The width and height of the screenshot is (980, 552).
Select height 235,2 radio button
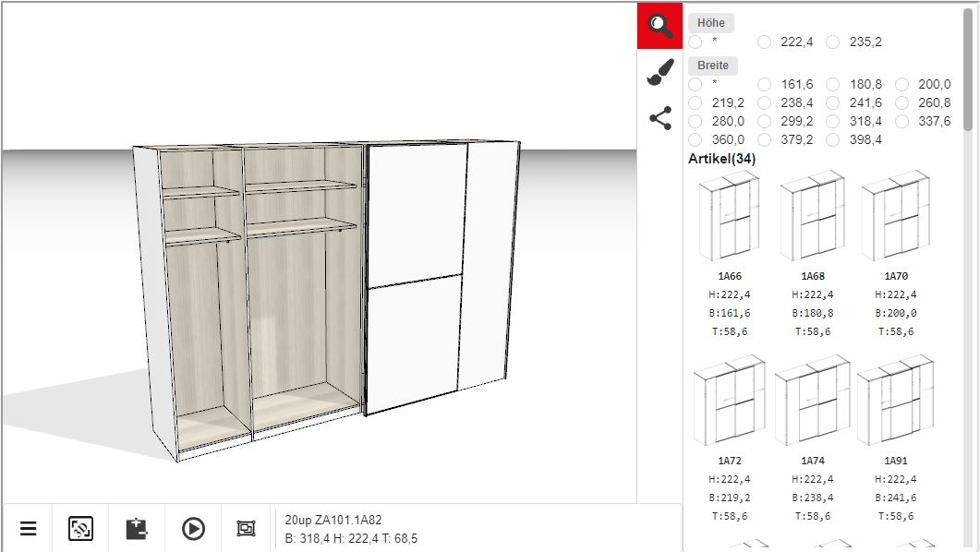pos(832,42)
